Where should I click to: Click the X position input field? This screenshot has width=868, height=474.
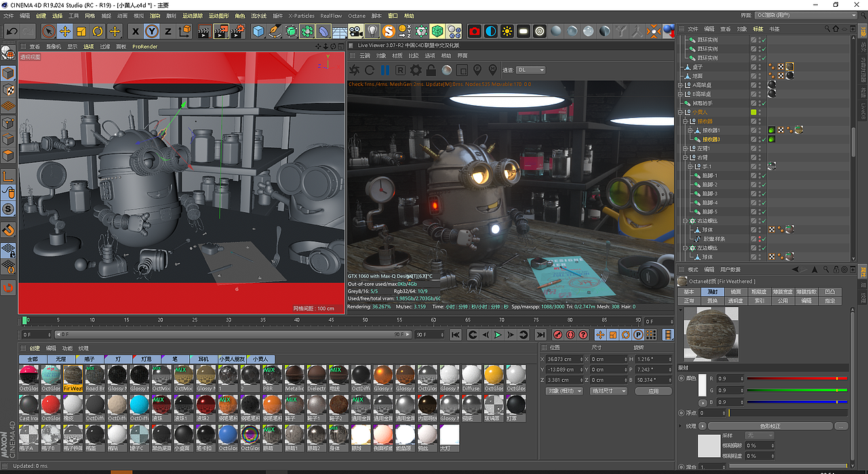tap(563, 359)
